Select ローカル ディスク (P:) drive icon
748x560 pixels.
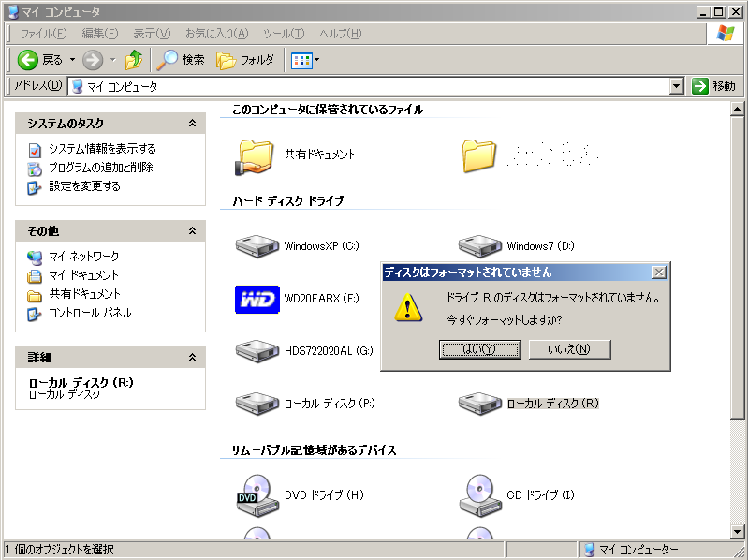tap(257, 404)
